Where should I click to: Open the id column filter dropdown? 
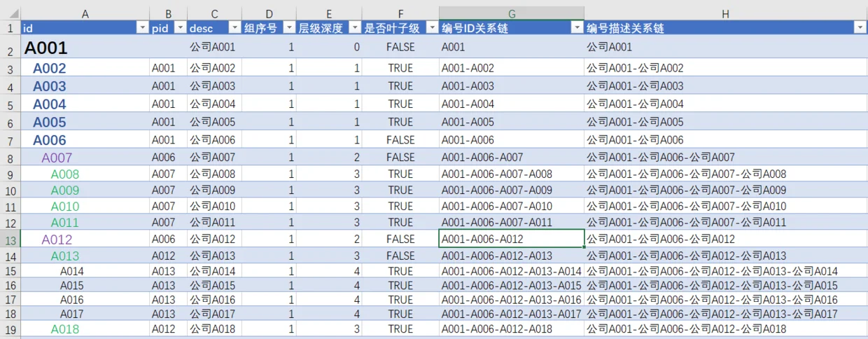point(142,28)
